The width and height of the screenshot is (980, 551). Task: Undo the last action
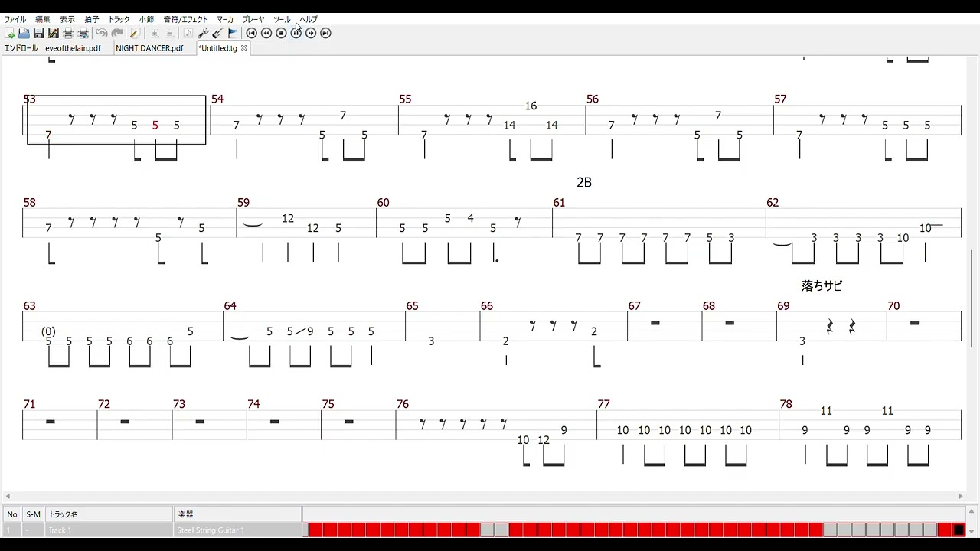(102, 34)
